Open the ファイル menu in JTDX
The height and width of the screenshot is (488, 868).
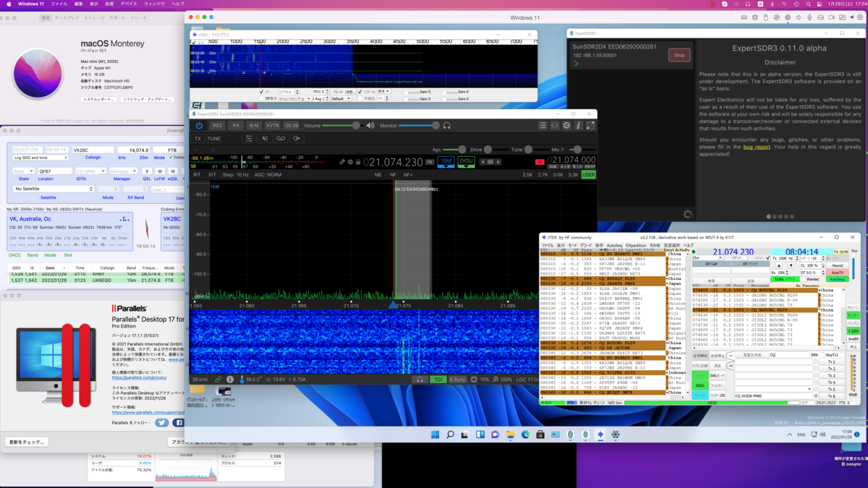(x=548, y=245)
